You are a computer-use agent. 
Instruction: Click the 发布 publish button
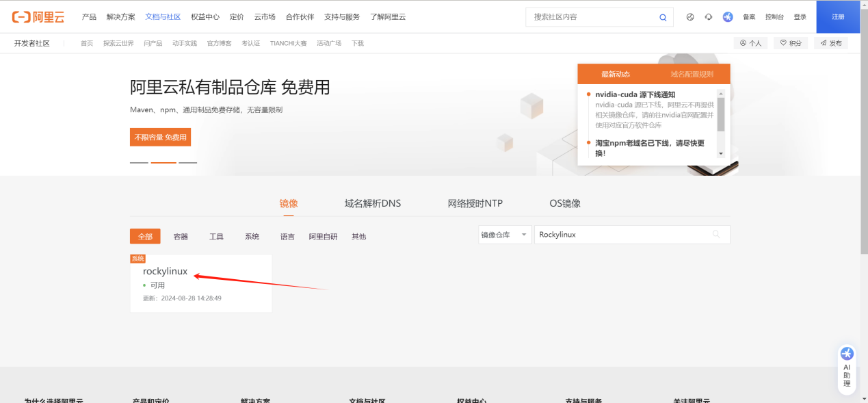831,43
